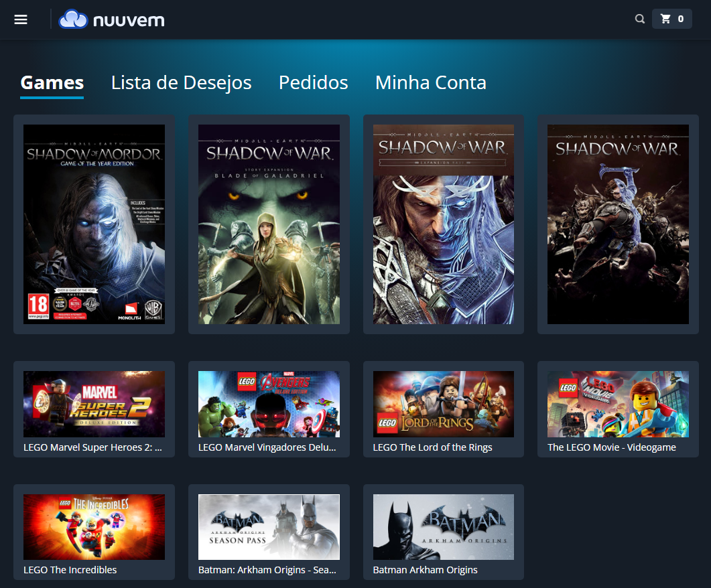Image resolution: width=711 pixels, height=588 pixels.
Task: Select The LEGO Movie Videogame thumbnail
Action: (x=618, y=404)
